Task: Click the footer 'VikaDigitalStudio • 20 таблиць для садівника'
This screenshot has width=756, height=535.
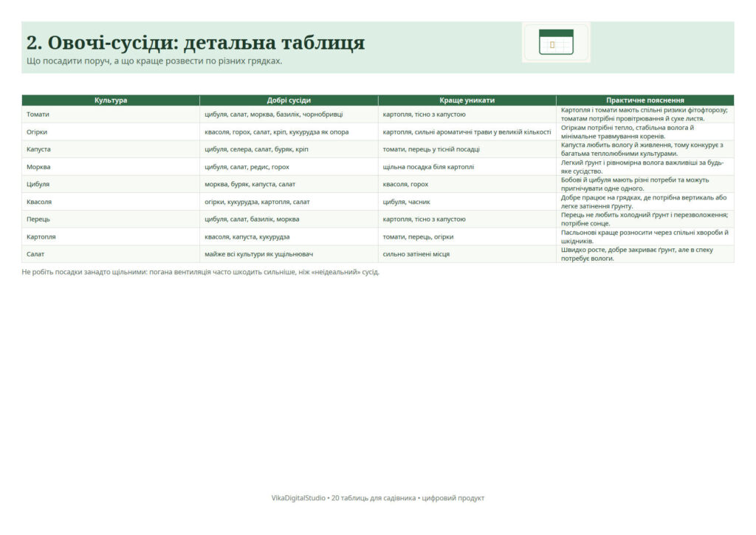Action: click(x=377, y=498)
